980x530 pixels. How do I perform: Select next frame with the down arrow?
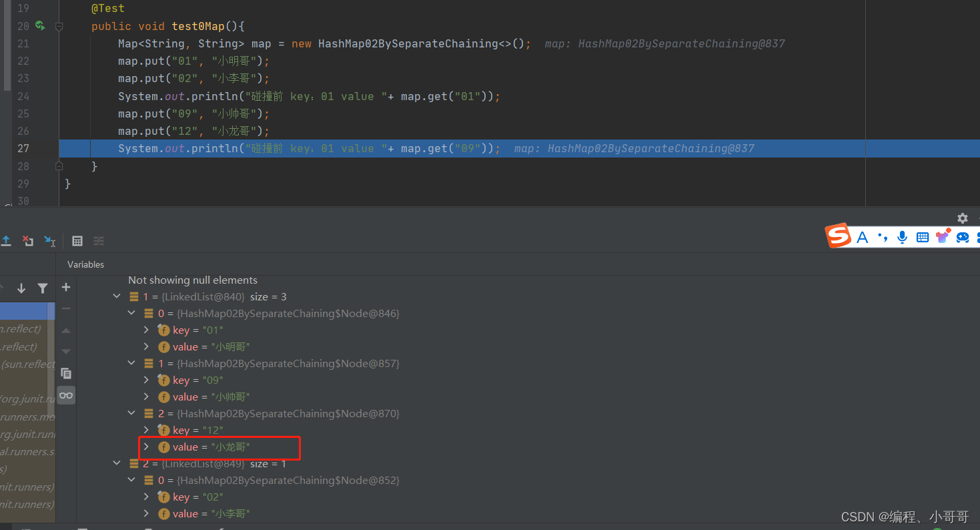pos(21,288)
